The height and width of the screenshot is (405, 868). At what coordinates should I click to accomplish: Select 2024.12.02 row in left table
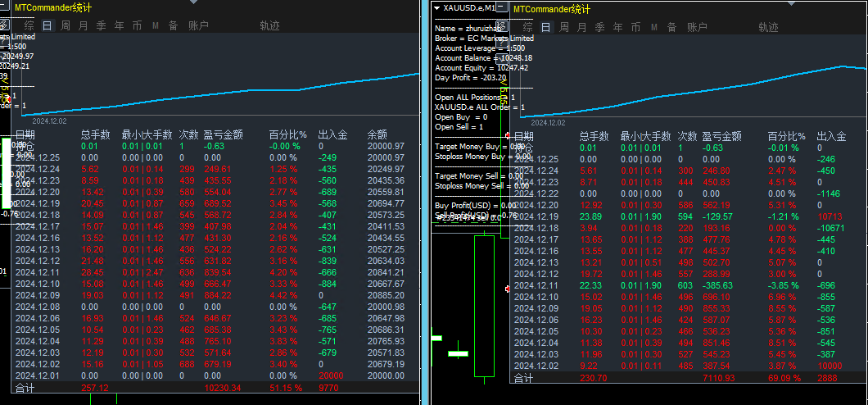[216, 364]
